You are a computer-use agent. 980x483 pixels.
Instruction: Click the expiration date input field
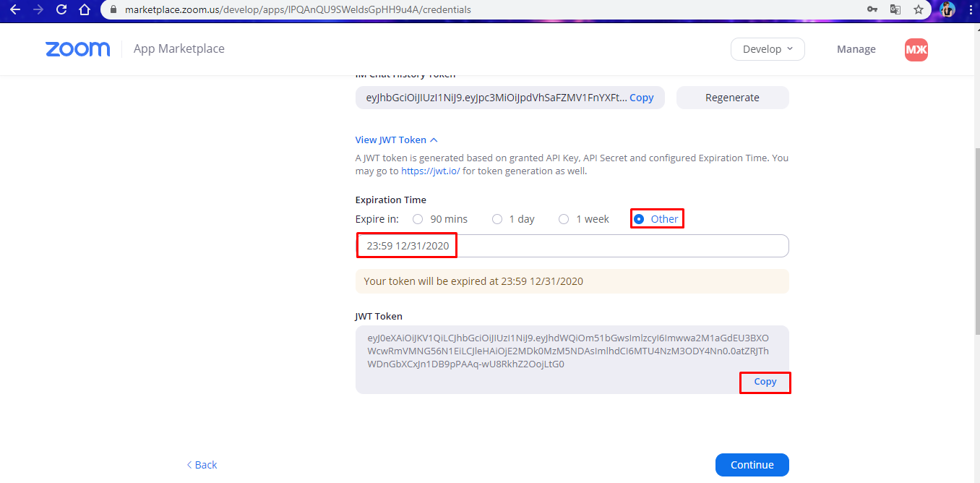click(x=572, y=246)
